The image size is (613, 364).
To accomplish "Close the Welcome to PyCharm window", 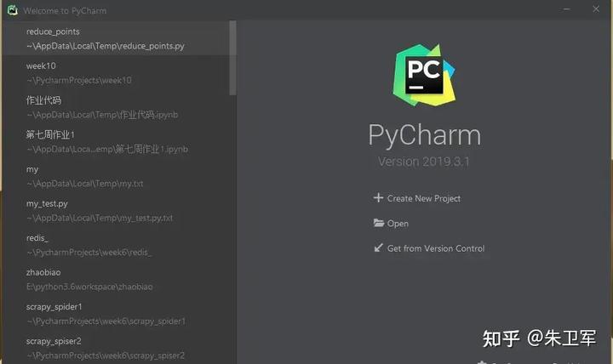I will [x=596, y=9].
